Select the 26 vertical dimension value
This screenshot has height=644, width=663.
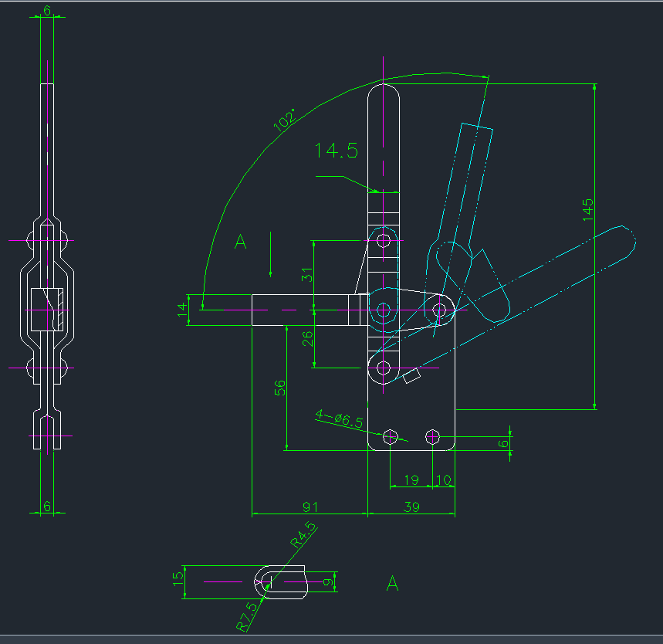pyautogui.click(x=307, y=338)
